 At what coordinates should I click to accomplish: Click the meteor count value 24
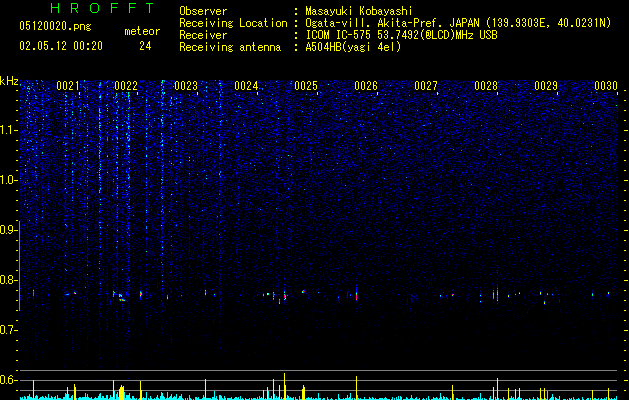(145, 46)
